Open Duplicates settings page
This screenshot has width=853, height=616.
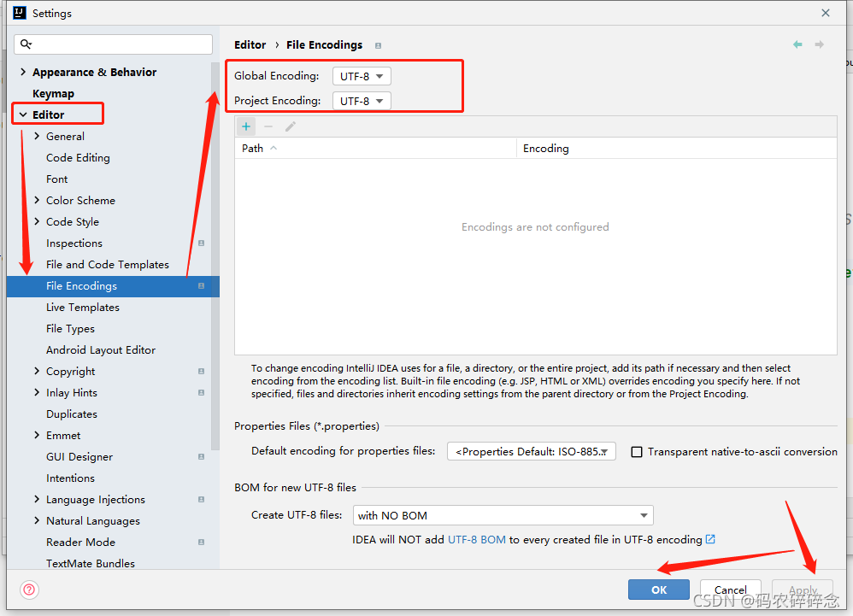[x=71, y=414]
